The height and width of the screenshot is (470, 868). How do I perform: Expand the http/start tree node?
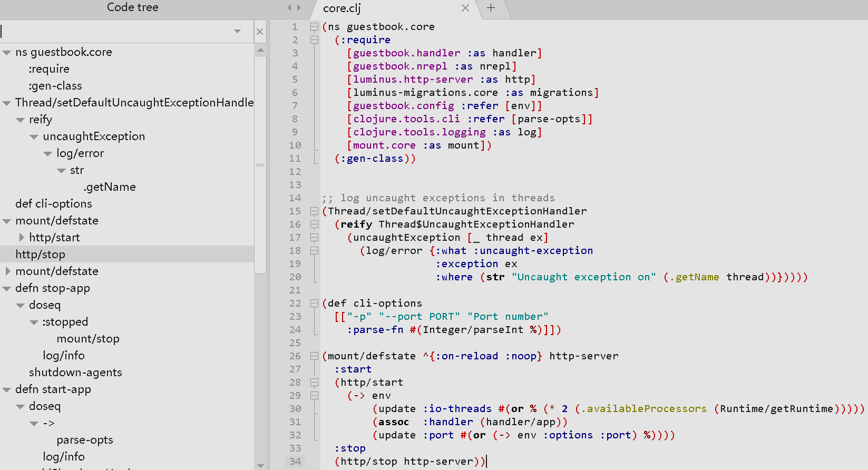click(x=22, y=238)
